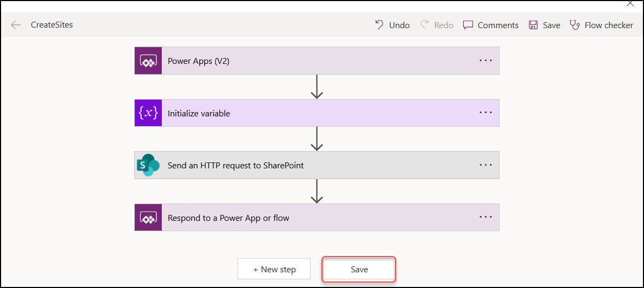The image size is (644, 288).
Task: Click the Save button below the flow
Action: coord(359,269)
